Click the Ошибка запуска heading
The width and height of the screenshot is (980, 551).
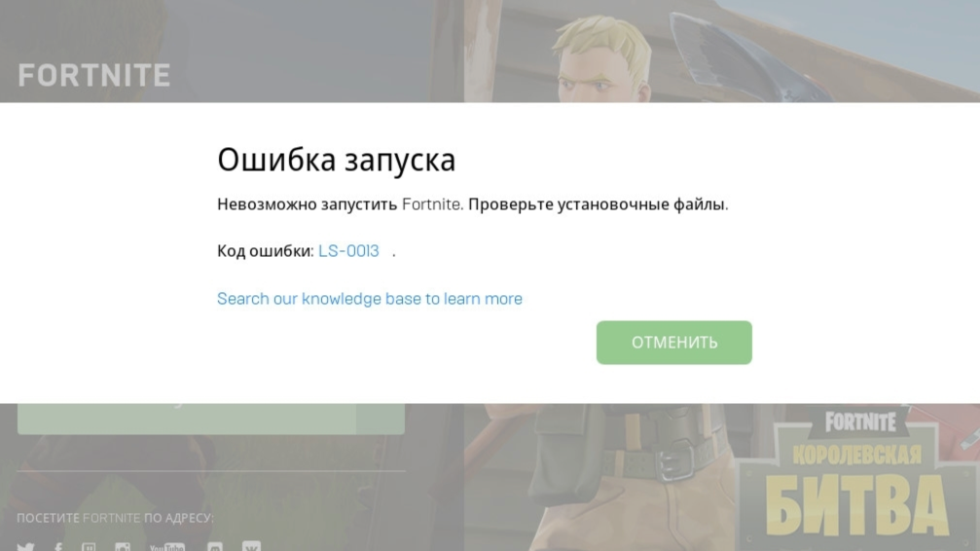[337, 160]
